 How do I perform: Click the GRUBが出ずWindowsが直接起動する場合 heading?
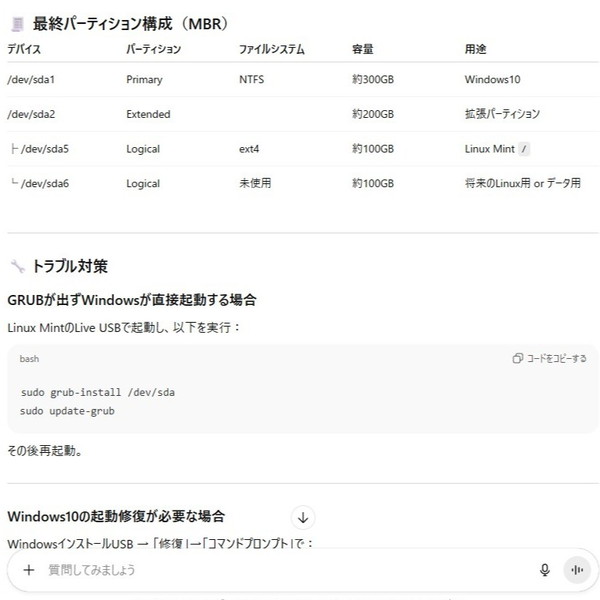[132, 299]
